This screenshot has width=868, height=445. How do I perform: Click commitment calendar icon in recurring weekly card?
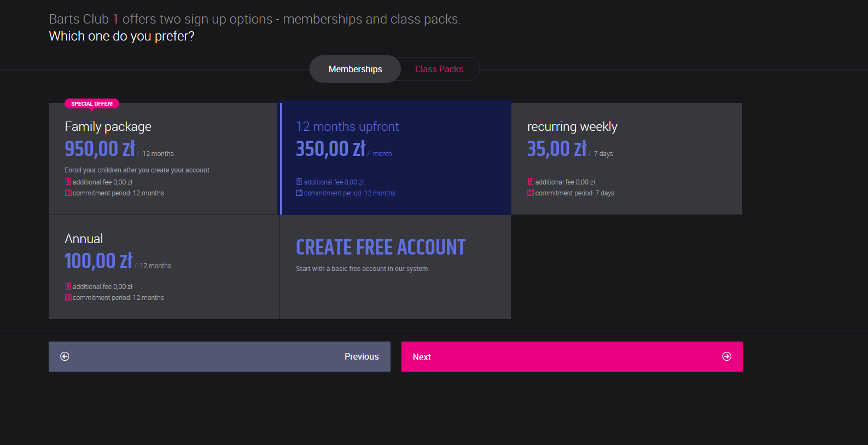tap(531, 193)
